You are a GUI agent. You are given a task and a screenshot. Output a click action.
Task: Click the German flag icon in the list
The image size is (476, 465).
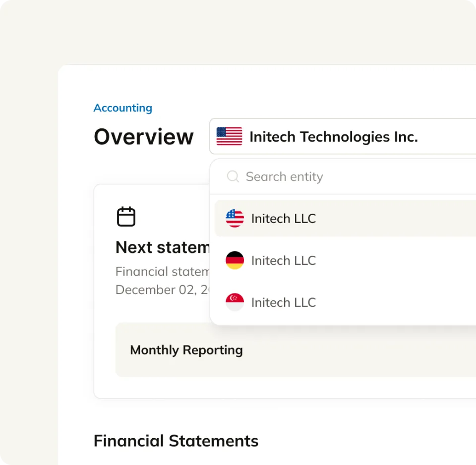[235, 260]
